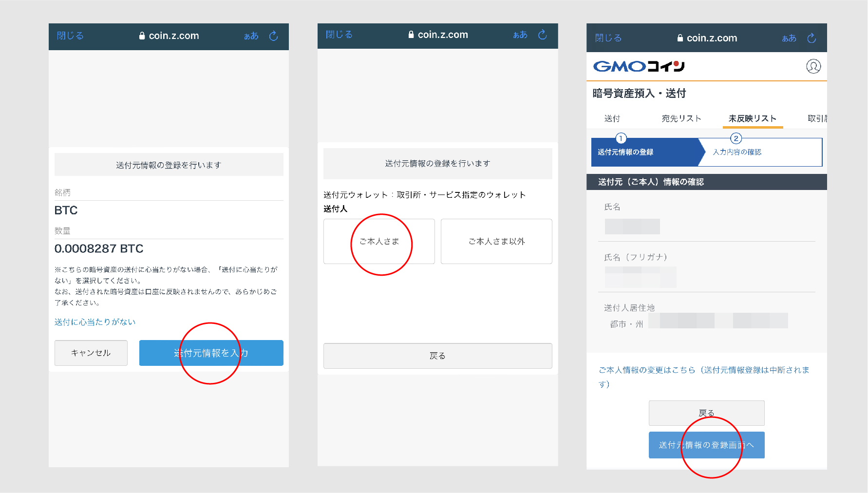Image resolution: width=868 pixels, height=493 pixels.
Task: Switch to the 未反映リスト tab
Action: point(753,118)
